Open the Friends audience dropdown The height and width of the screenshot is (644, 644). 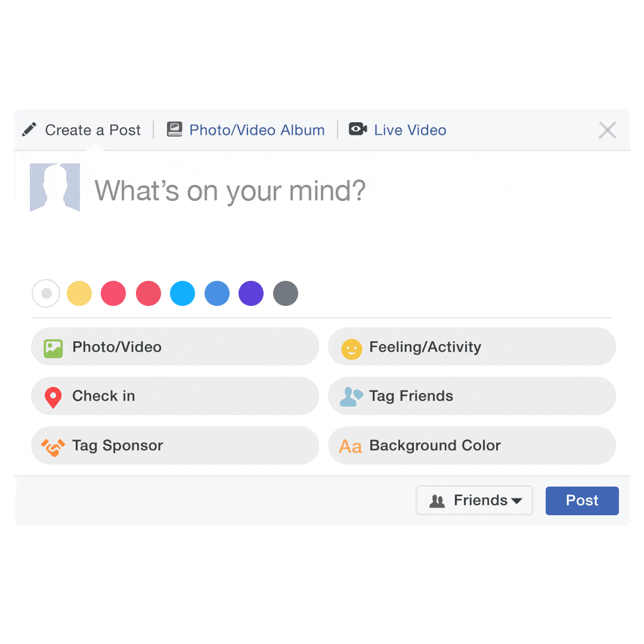click(x=475, y=500)
